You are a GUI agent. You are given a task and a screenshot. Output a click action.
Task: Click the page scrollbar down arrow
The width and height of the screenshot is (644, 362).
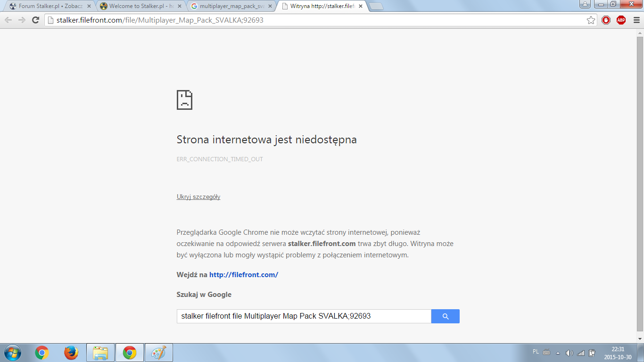640,338
